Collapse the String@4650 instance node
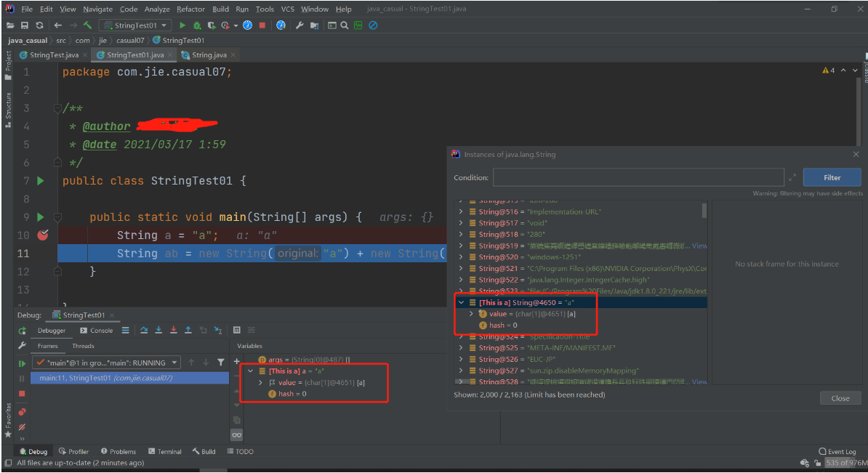Viewport: 868px width, 473px height. pos(461,302)
